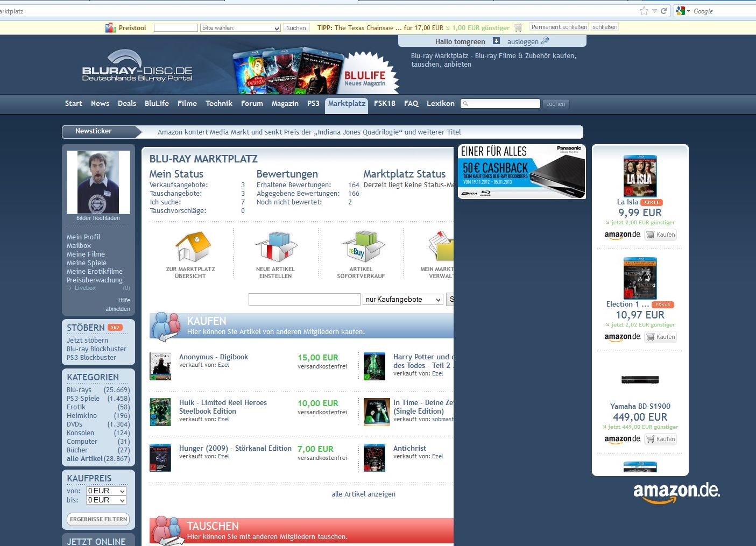
Task: Open the reBuy Artikel Sofortverkauf icon
Action: coord(363,246)
